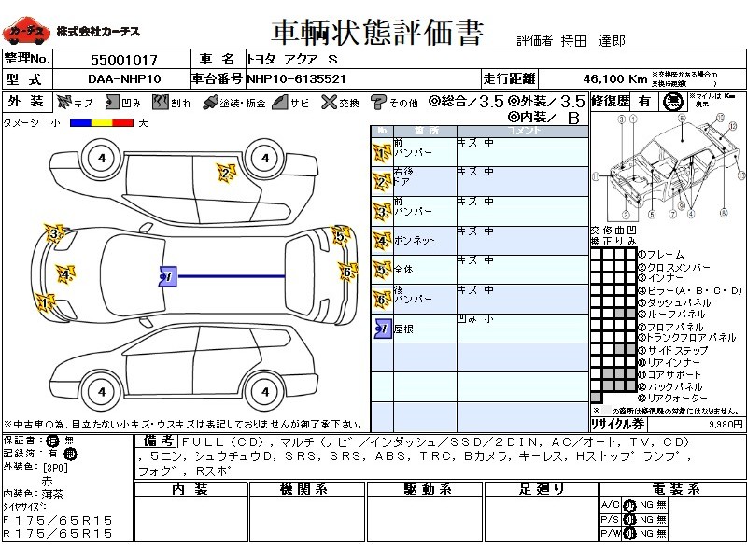The height and width of the screenshot is (560, 747).
Task: Select the circled A/C OK option
Action: pyautogui.click(x=629, y=505)
